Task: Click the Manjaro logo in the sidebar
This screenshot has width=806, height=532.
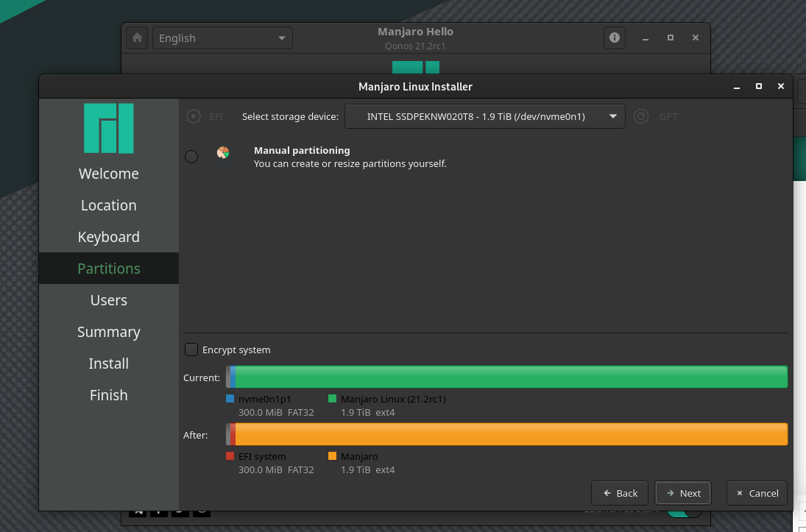Action: click(x=108, y=129)
